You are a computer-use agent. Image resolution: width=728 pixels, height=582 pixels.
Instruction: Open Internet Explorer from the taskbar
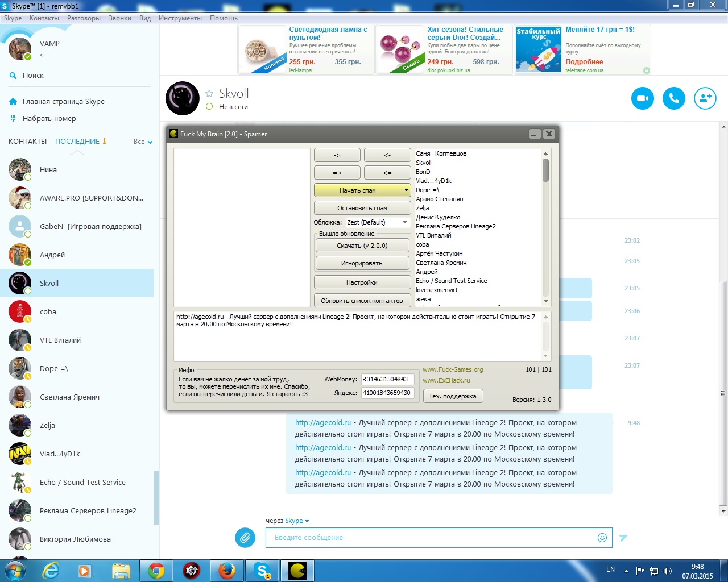coord(51,571)
